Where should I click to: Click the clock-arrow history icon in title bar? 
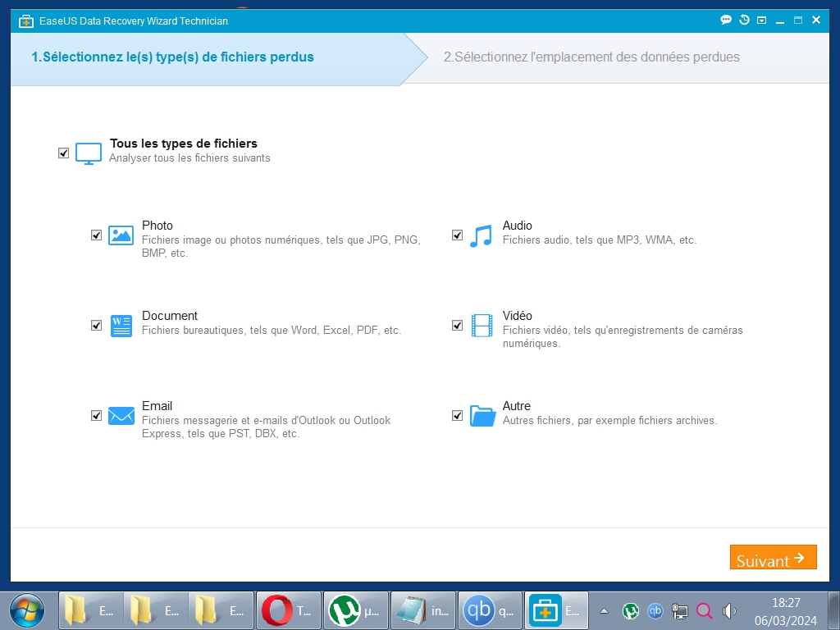[x=744, y=21]
